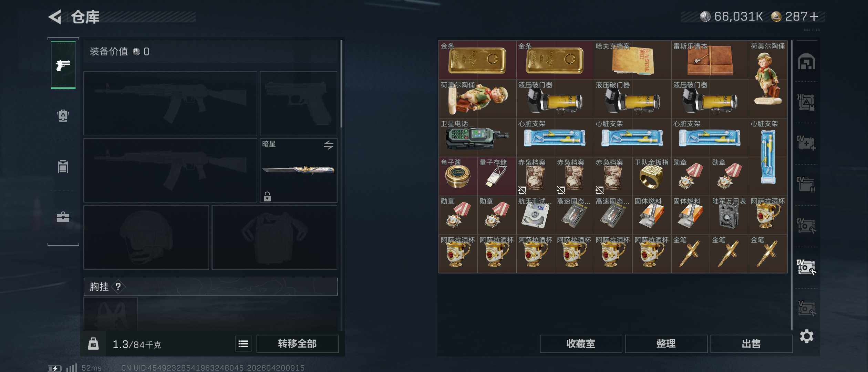Open the 收藏室 button
Image resolution: width=868 pixels, height=372 pixels.
pyautogui.click(x=581, y=344)
